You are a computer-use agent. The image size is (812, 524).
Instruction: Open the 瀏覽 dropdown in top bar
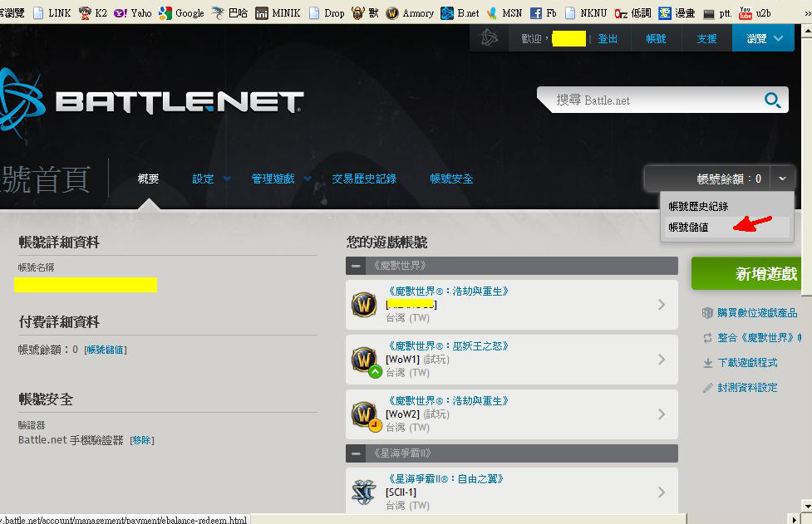pyautogui.click(x=763, y=38)
